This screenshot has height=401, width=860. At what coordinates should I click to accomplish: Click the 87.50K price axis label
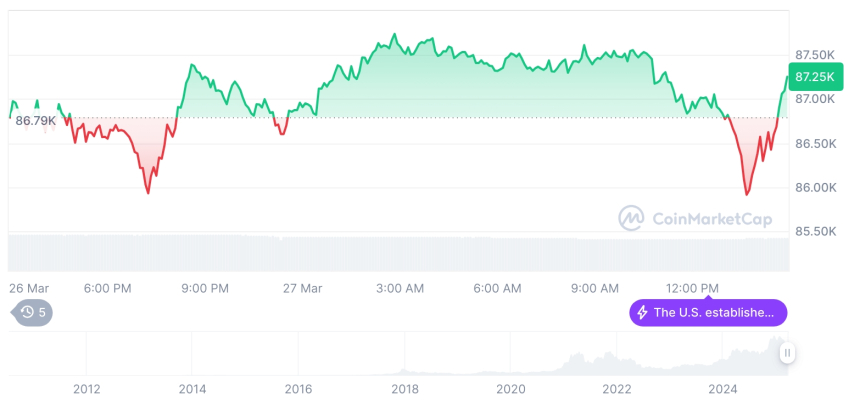pos(814,54)
